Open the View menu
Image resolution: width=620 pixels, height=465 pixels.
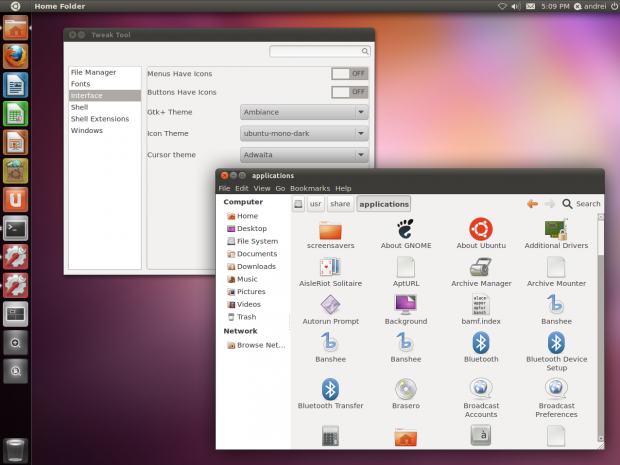click(262, 189)
